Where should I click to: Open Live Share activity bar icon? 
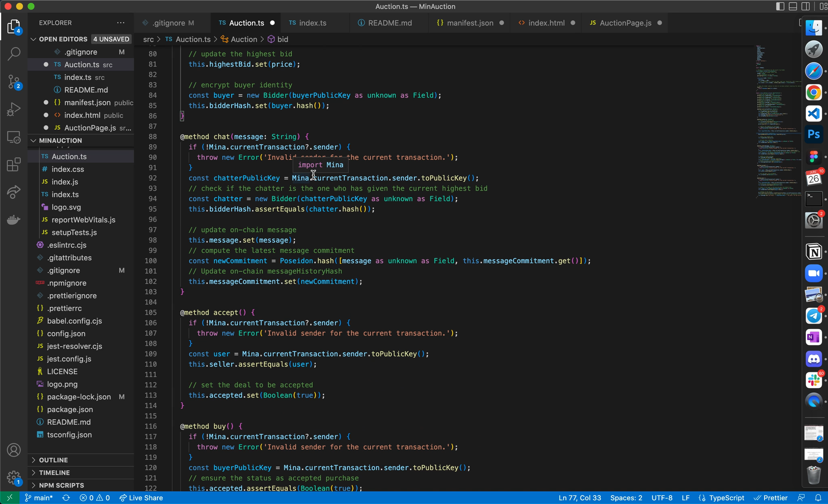(x=14, y=192)
